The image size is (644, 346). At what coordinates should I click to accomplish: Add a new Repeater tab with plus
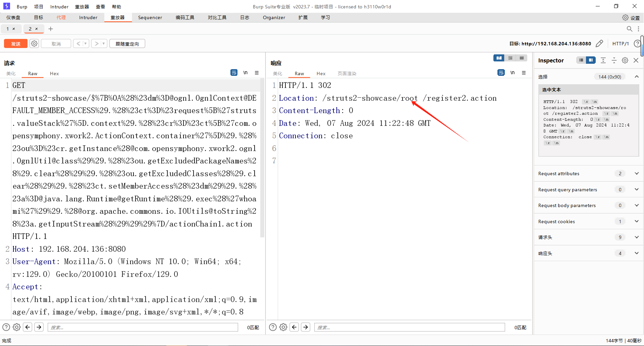pyautogui.click(x=51, y=29)
